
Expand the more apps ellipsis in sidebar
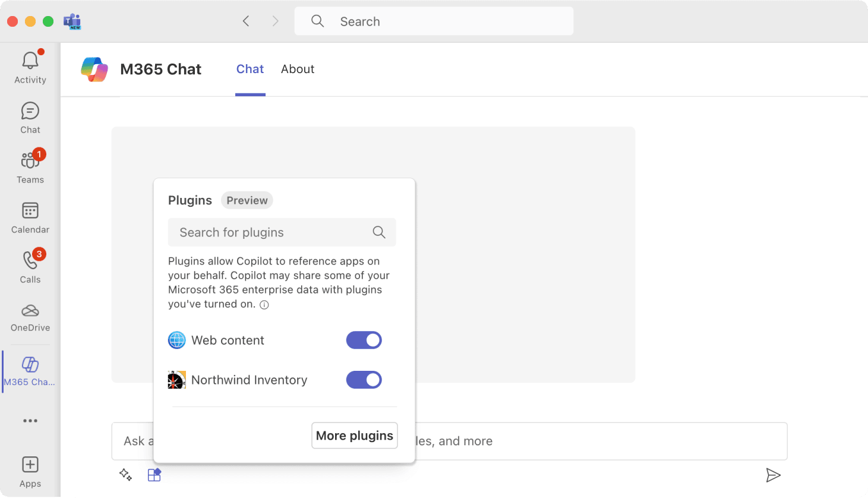point(30,421)
